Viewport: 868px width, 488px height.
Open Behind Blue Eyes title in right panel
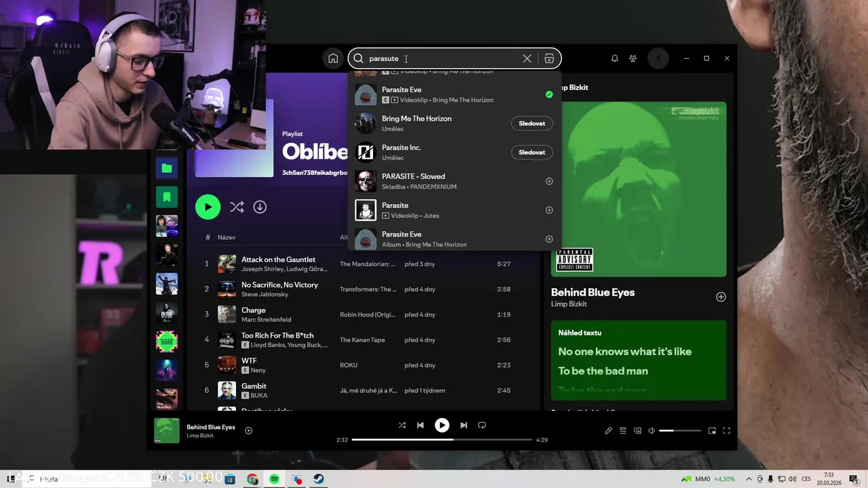tap(593, 292)
